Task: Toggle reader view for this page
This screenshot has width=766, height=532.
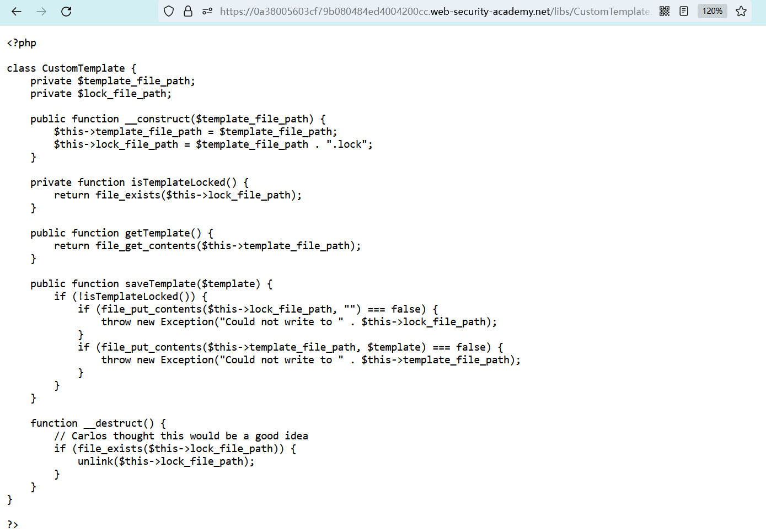Action: (x=684, y=11)
